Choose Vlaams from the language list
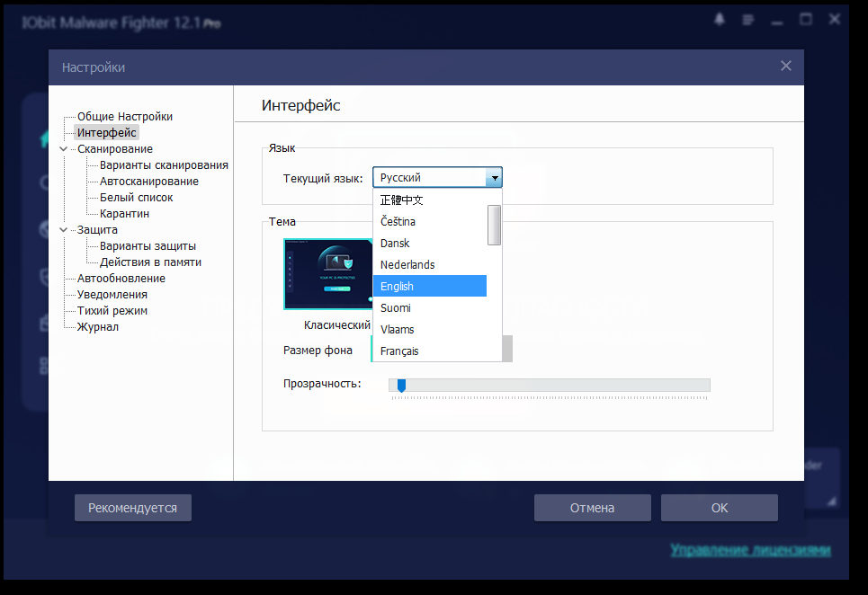Screen dimensions: 868x595 430,329
